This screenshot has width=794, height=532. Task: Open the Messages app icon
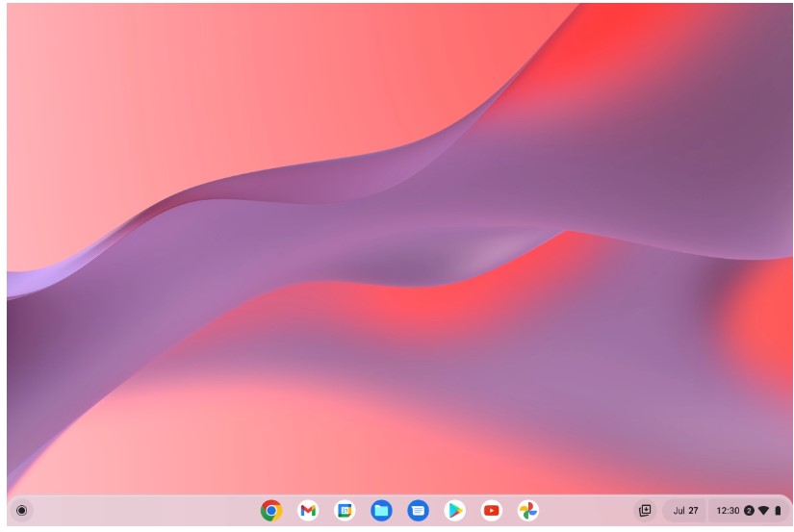[418, 510]
